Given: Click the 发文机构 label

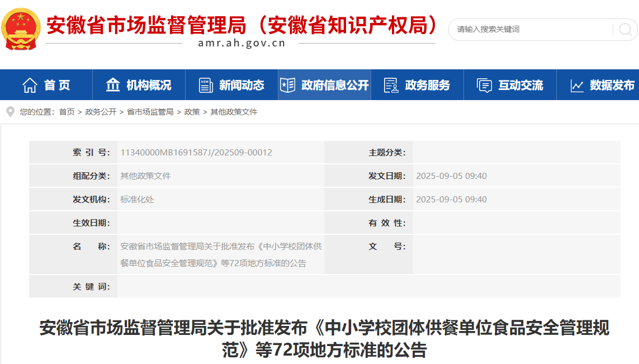Looking at the screenshot, I should pyautogui.click(x=91, y=199).
